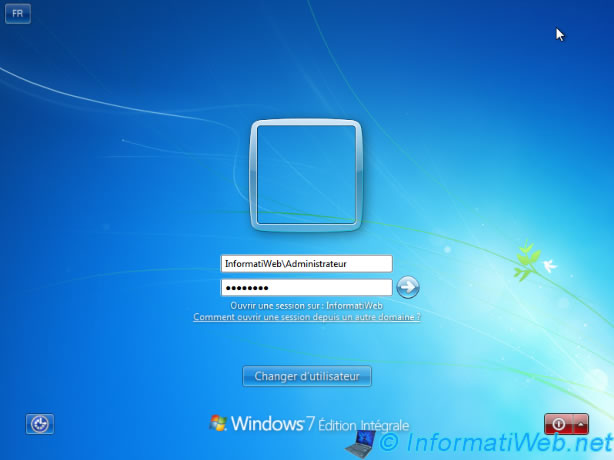Open the Ease of Access options
Screen dimensions: 614x460
[40, 424]
